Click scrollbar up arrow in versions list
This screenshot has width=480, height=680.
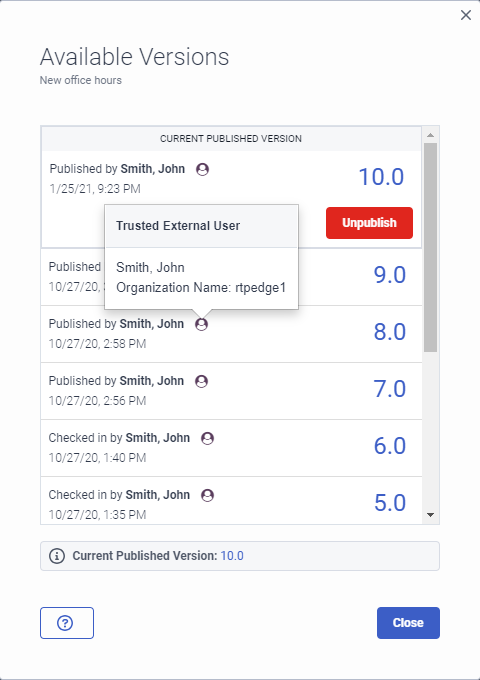coord(431,135)
